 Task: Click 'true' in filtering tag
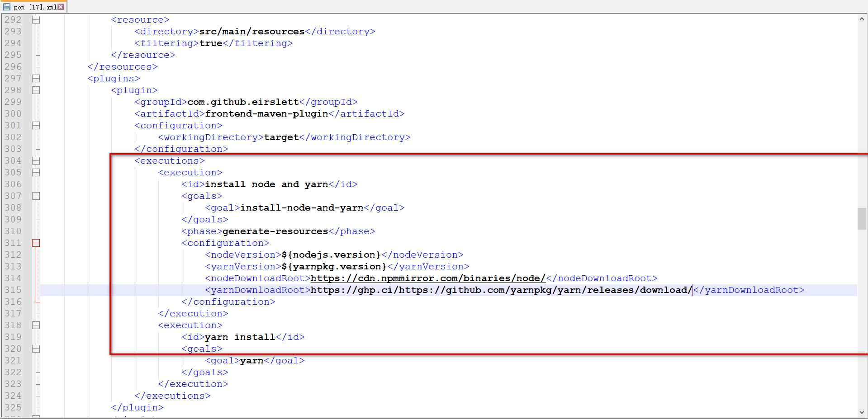[x=211, y=43]
